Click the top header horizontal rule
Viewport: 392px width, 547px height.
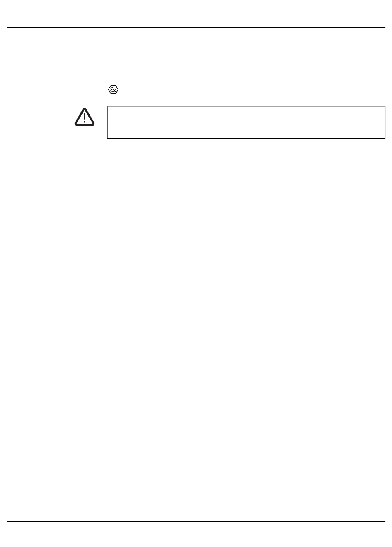196,28
